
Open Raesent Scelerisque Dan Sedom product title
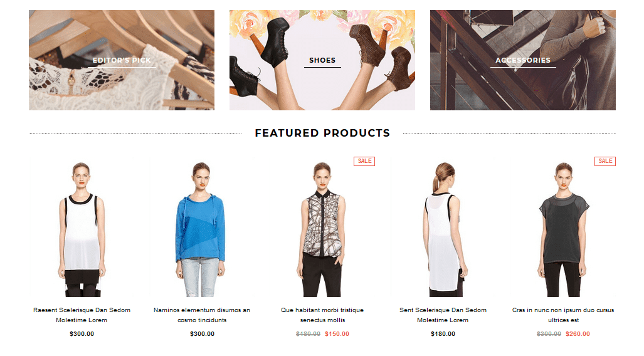[82, 315]
